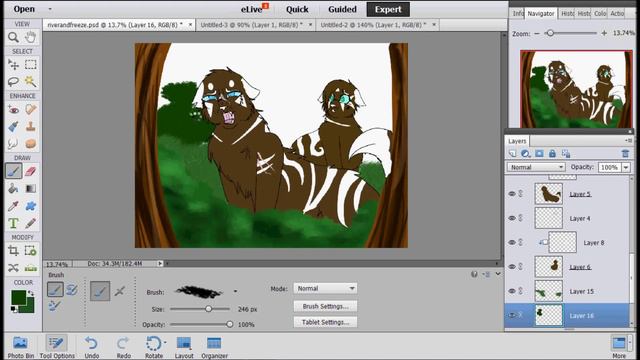Select the Zoom tool

click(13, 38)
